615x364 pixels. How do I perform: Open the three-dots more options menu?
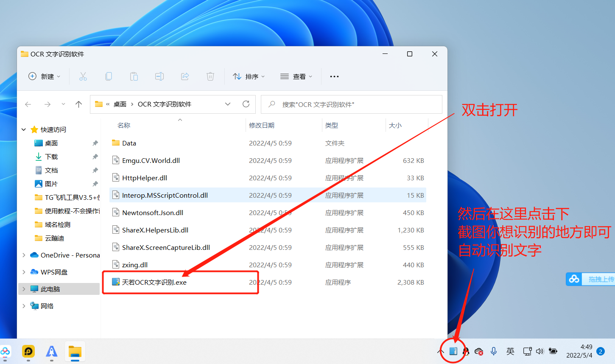334,76
